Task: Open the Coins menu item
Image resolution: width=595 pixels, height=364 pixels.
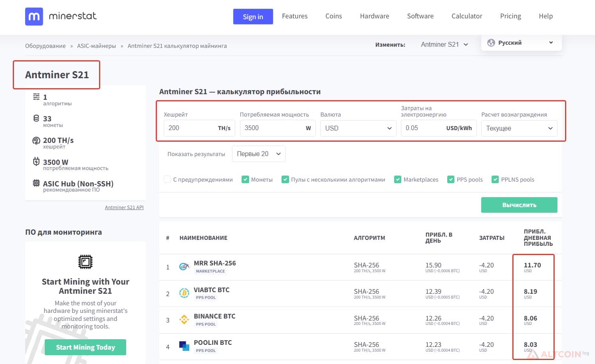Action: pyautogui.click(x=333, y=16)
